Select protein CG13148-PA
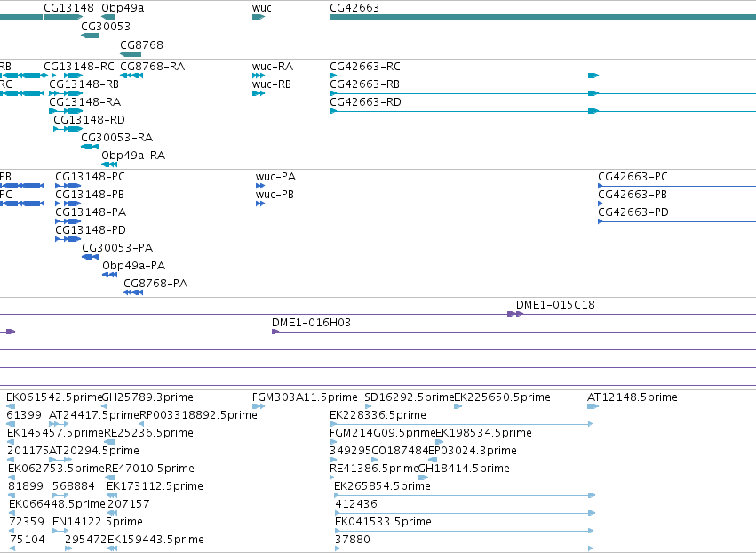756x553 pixels. point(91,212)
